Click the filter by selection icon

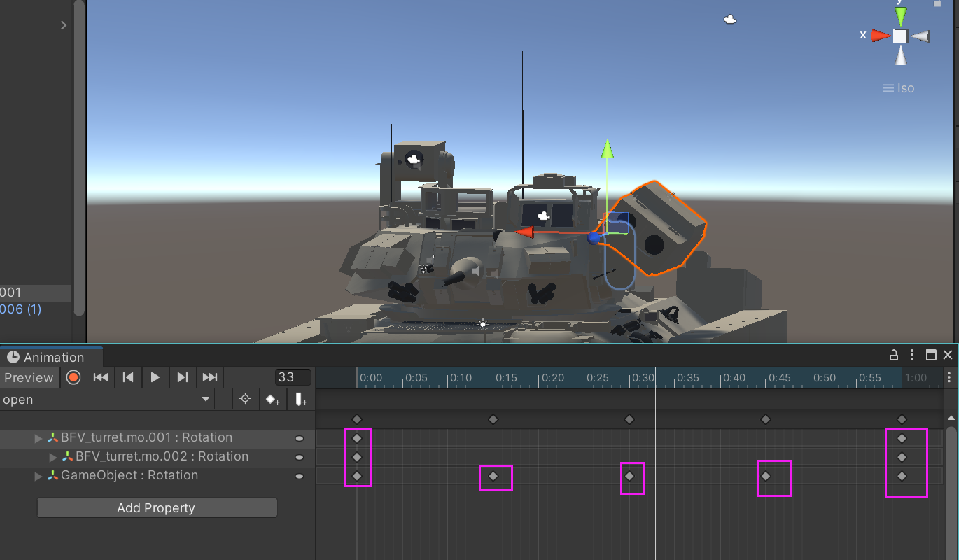[x=245, y=400]
